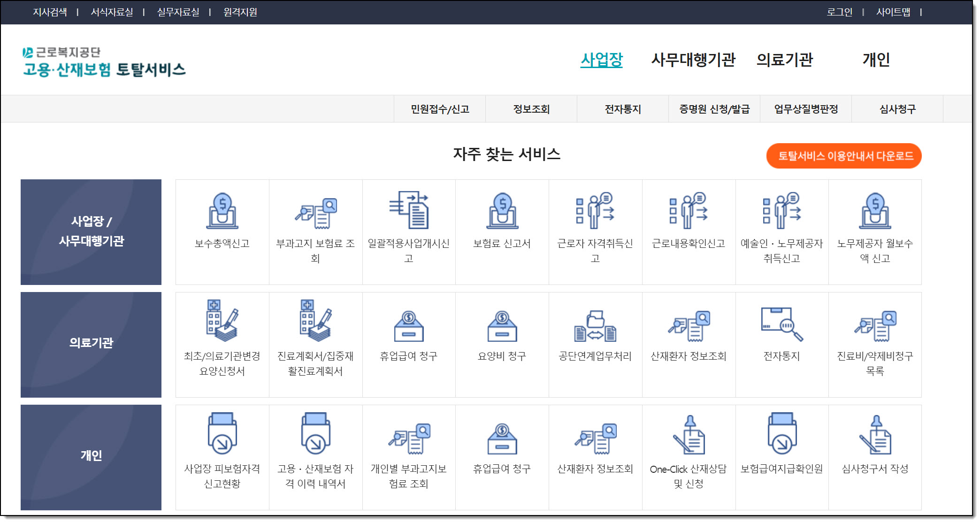The height and width of the screenshot is (523, 980).
Task: Select the 의료기관 category panel
Action: click(91, 345)
